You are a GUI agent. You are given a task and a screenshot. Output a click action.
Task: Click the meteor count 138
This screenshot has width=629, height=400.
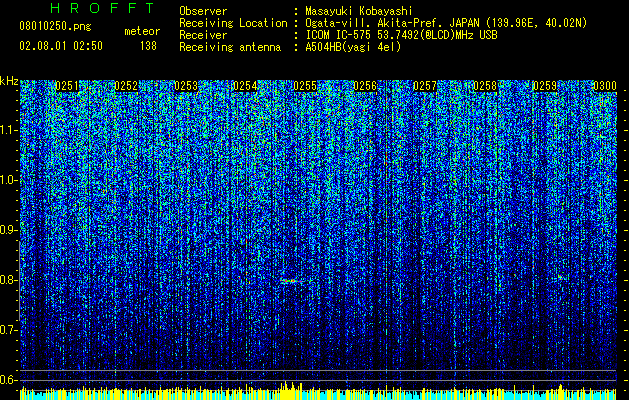tap(148, 46)
